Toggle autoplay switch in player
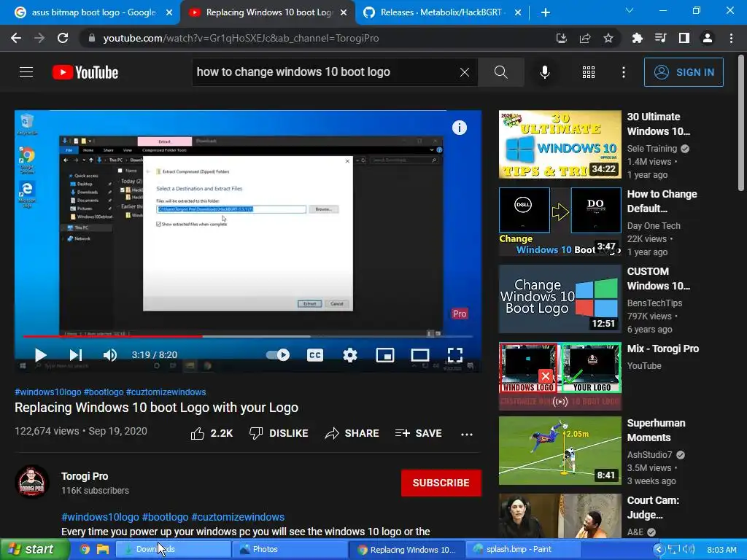The height and width of the screenshot is (560, 747). click(x=278, y=355)
